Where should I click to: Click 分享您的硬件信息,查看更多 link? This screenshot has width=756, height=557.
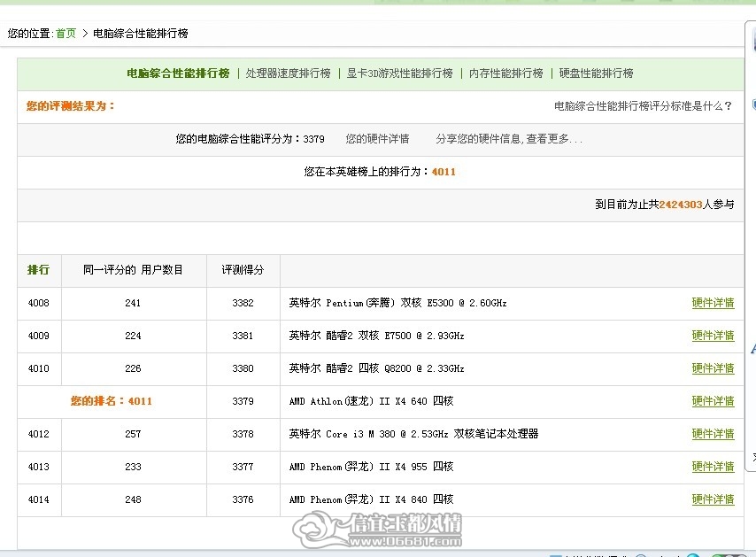(x=509, y=139)
